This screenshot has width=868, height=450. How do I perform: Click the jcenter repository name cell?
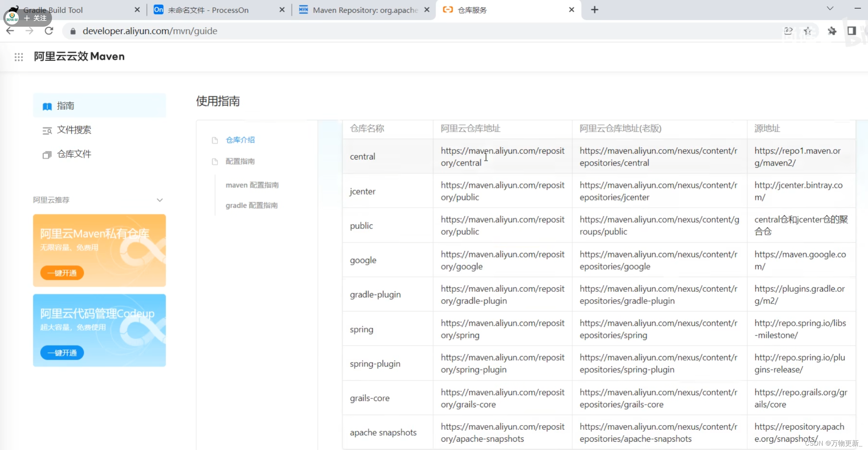point(388,191)
